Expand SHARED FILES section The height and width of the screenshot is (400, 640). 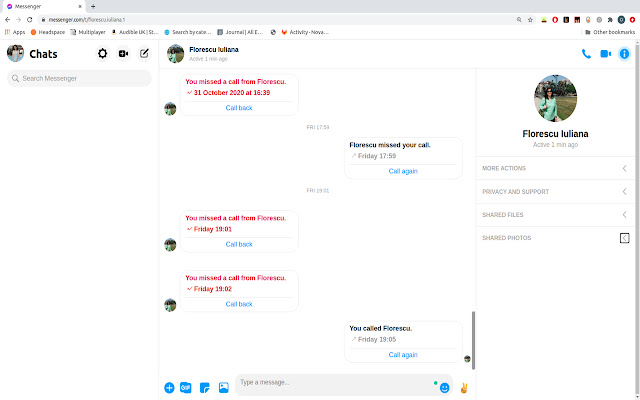pos(555,215)
